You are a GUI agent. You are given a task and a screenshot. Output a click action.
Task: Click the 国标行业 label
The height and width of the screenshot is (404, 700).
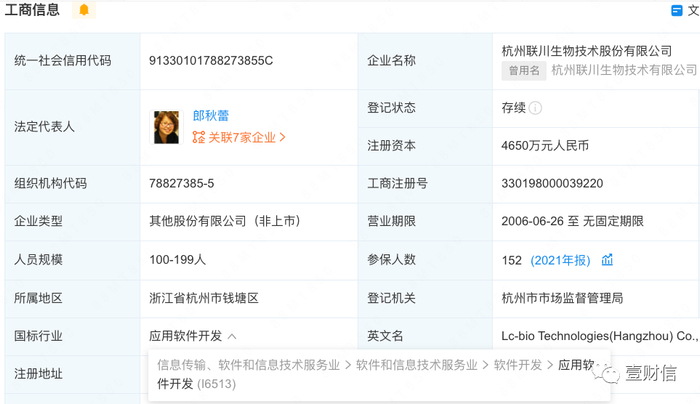click(x=38, y=336)
